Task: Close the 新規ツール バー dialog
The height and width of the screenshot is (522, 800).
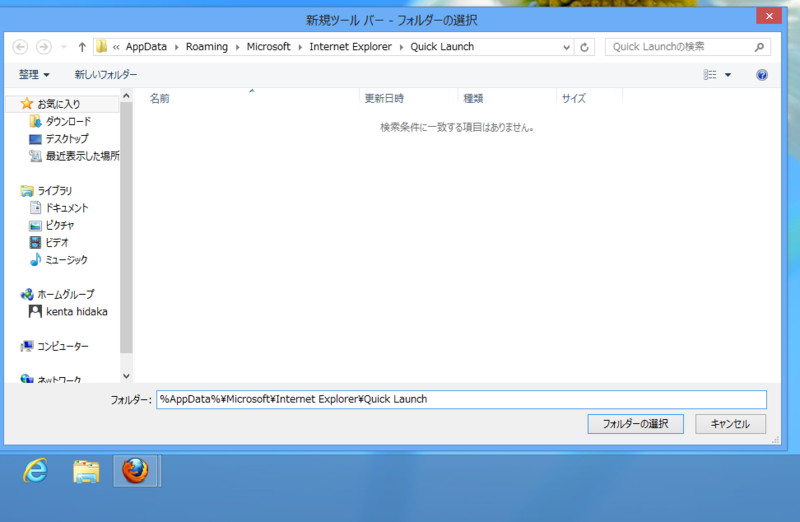Action: pos(769,16)
